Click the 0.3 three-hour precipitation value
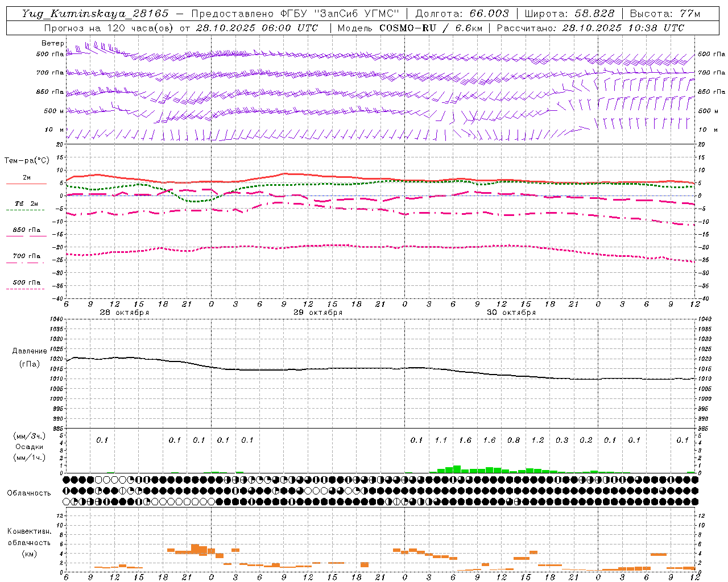Screen dimensions: 728x582 (562, 440)
